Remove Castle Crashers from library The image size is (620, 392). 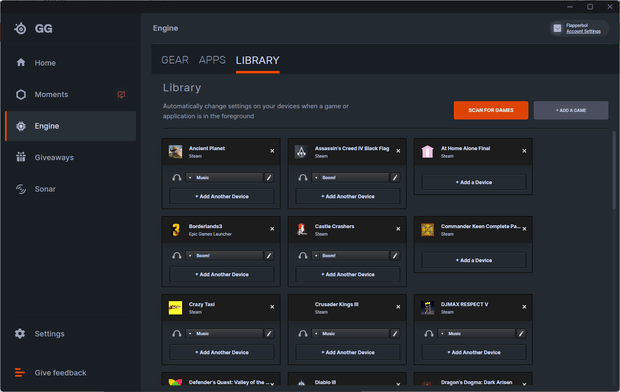coord(398,229)
